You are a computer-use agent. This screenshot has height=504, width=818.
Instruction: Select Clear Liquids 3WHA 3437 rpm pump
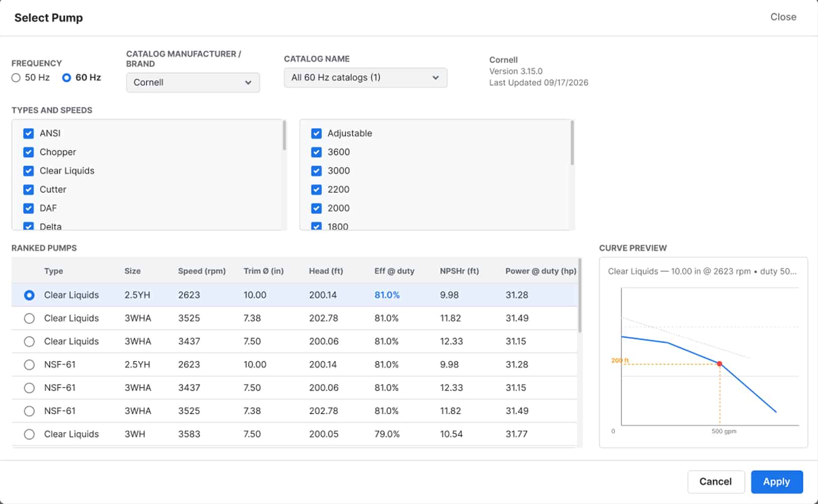[29, 342]
